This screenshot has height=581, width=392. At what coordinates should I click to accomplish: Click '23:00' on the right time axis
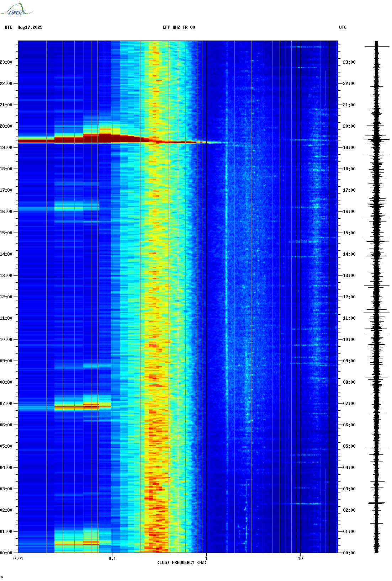coord(349,62)
